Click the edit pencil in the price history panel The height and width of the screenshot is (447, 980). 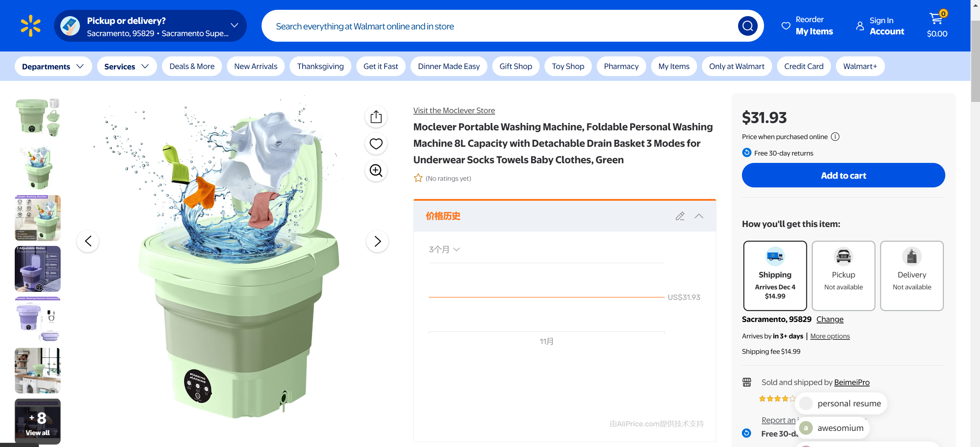click(680, 216)
